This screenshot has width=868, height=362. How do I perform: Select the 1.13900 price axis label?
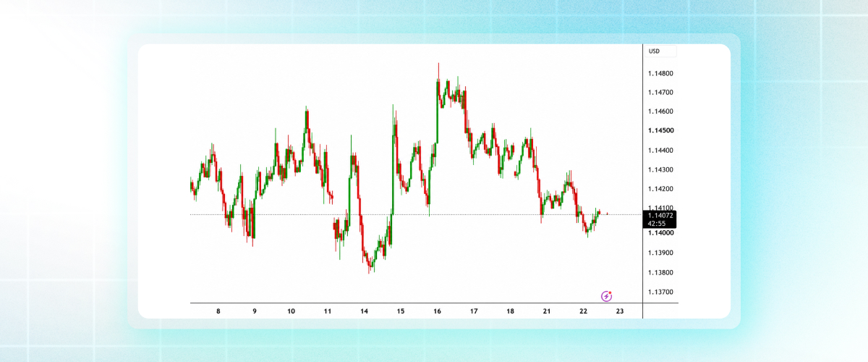[x=661, y=253]
